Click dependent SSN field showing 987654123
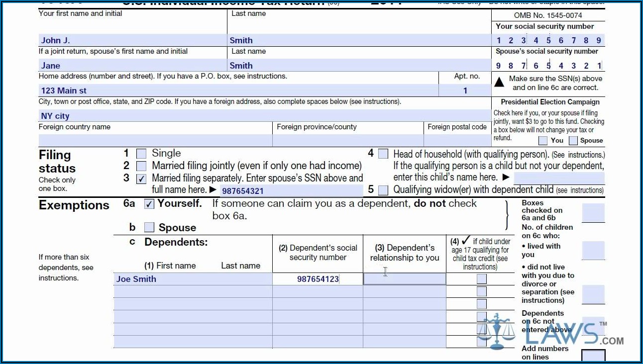Viewport: 643px width, 364px height. (x=318, y=279)
